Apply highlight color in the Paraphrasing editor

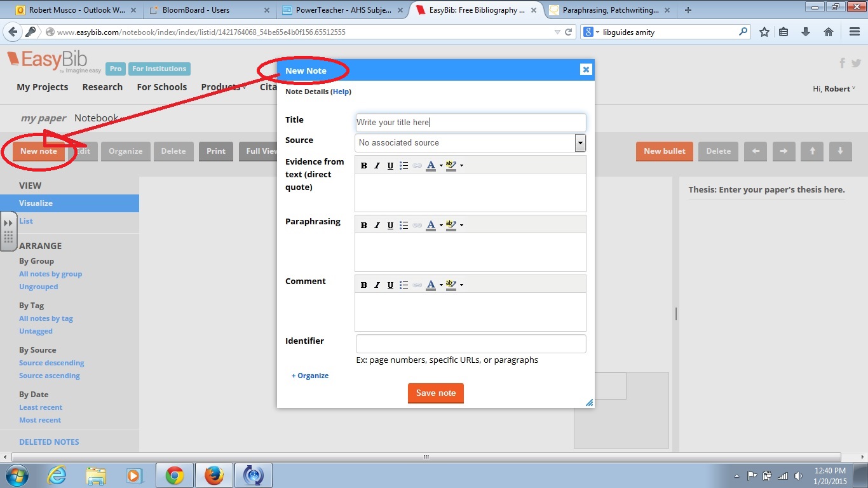451,225
